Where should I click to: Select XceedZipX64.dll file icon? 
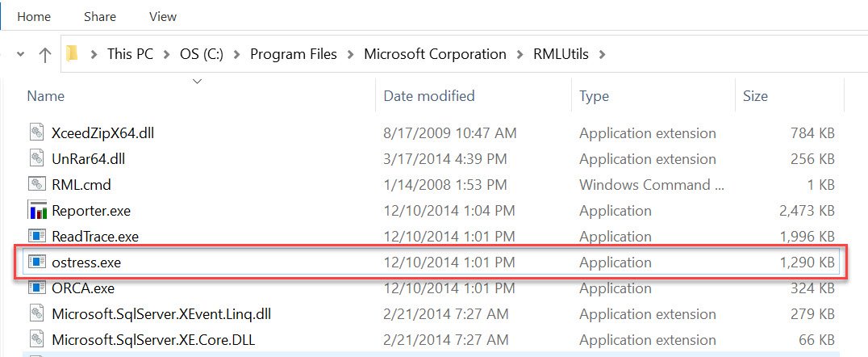(x=37, y=133)
